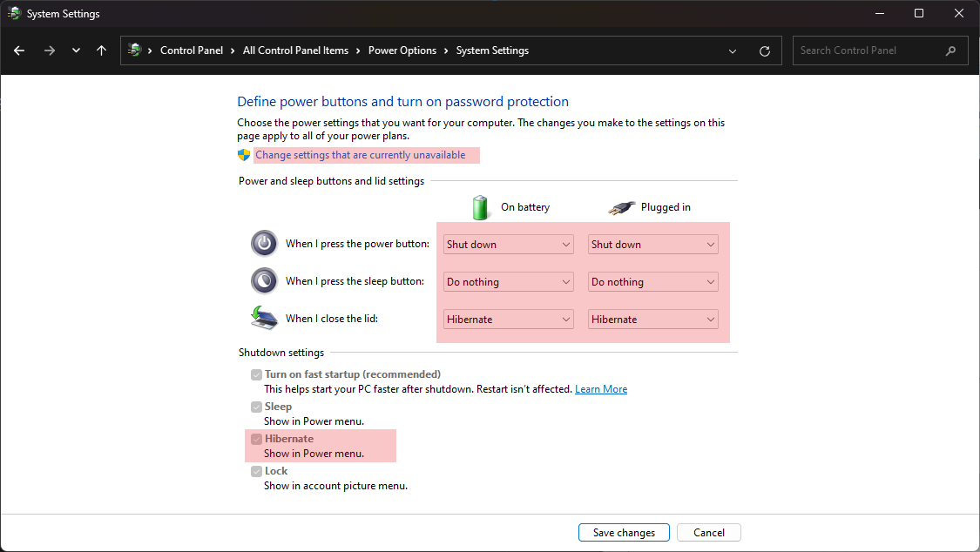Click the sleep button moon icon

[x=264, y=280]
